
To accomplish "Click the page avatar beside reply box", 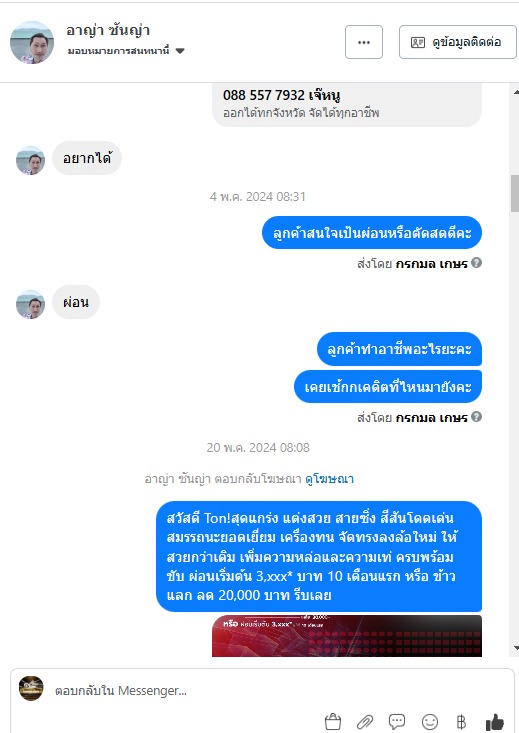I will click(31, 688).
